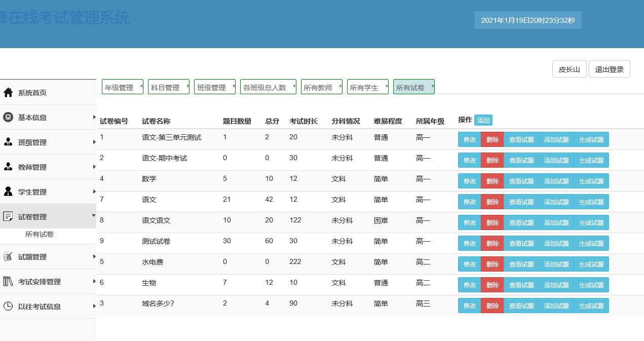
Task: Click the 试卷管理 document icon
Action: tap(8, 216)
